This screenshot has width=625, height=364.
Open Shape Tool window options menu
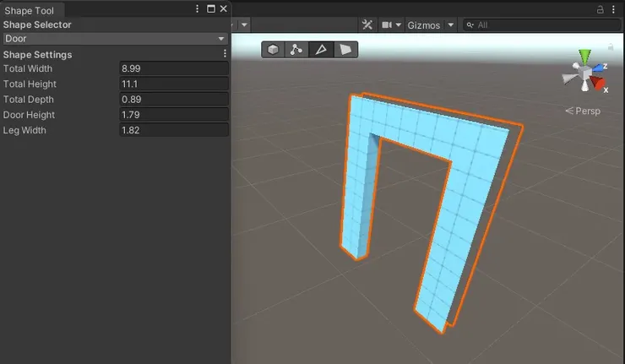click(x=198, y=8)
